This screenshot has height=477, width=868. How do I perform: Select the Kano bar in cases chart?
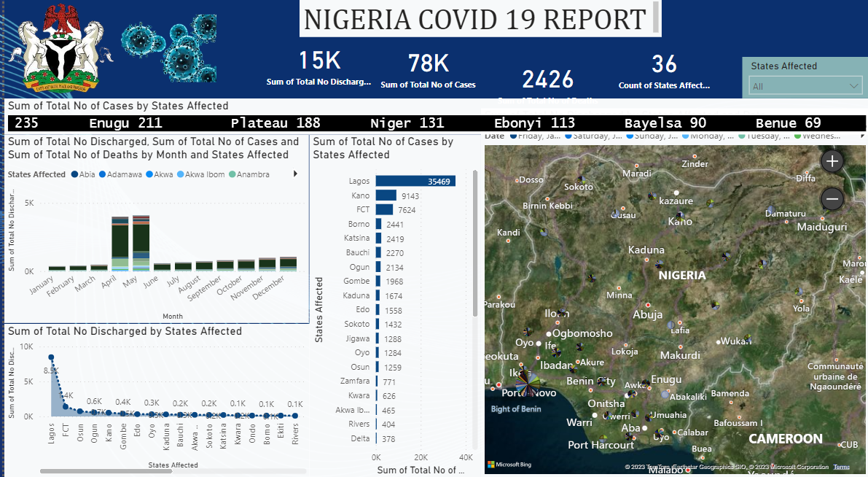pos(386,195)
